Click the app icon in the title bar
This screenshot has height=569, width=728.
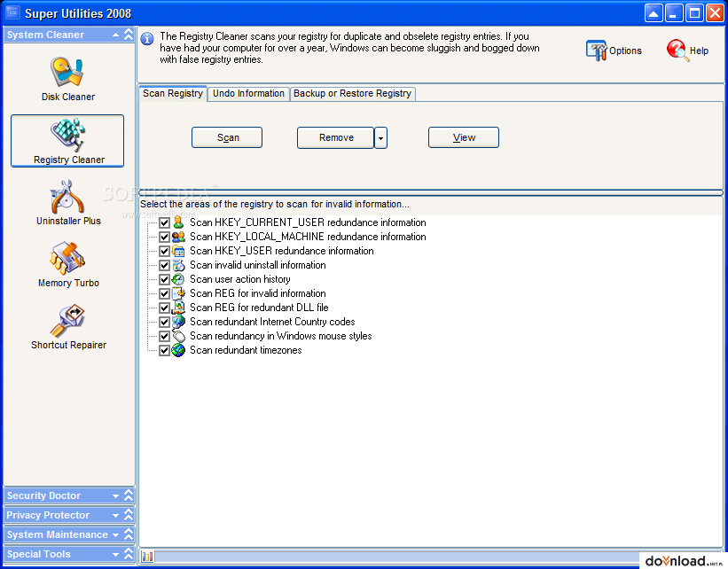click(12, 13)
